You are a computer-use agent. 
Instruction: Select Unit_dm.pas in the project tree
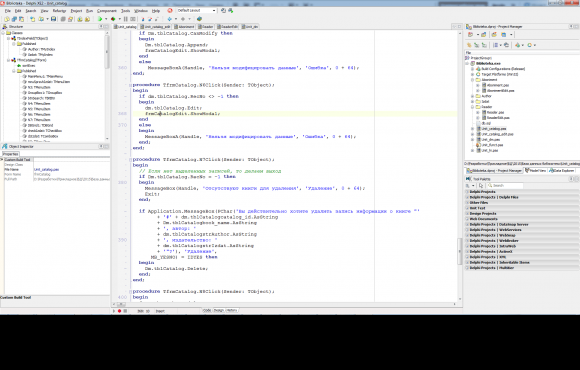click(491, 139)
